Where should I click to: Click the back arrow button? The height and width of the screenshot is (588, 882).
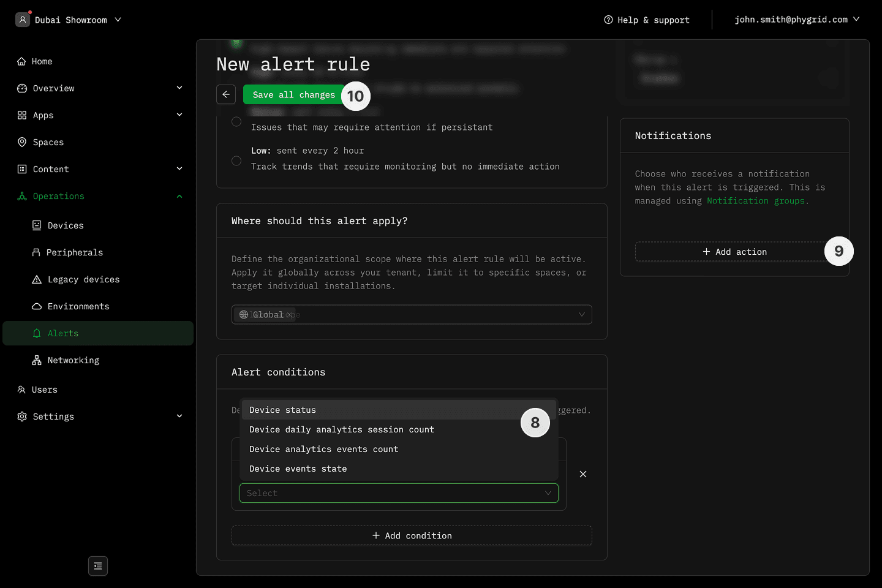click(x=226, y=94)
